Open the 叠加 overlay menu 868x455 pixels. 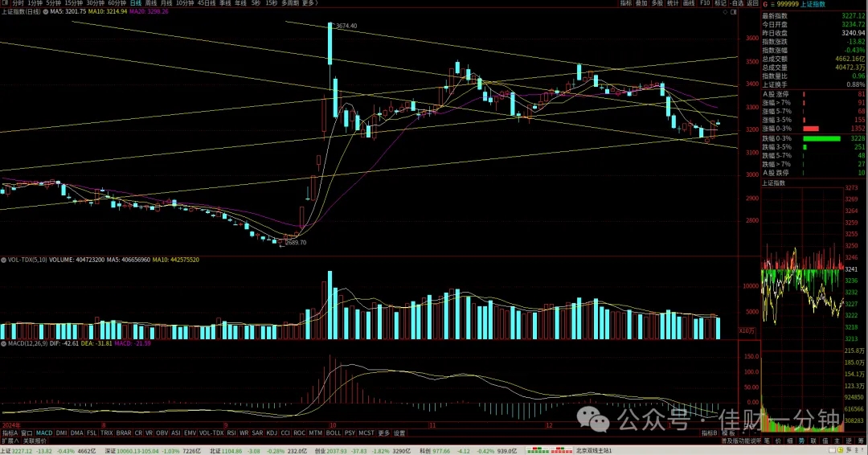coord(641,3)
